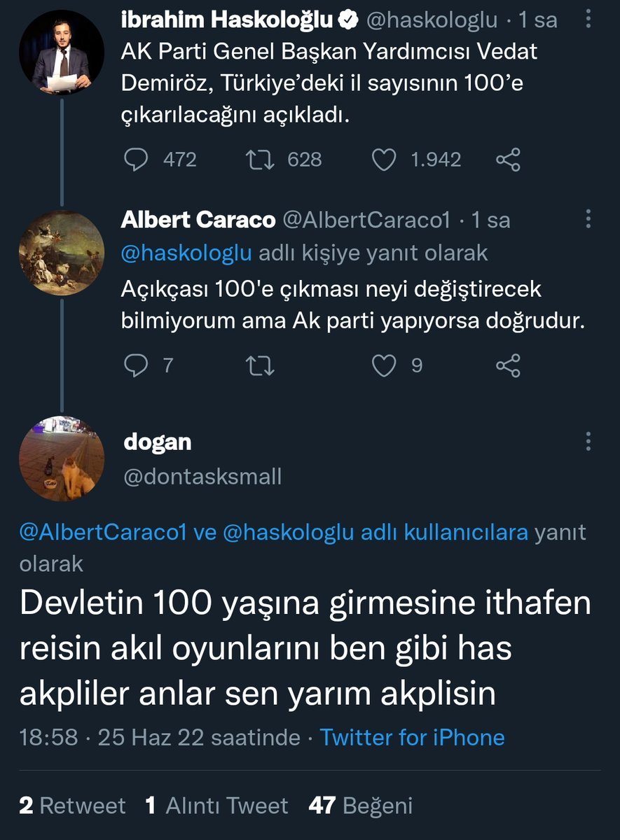The width and height of the screenshot is (620, 840).
Task: View the 2 Retweets list
Action: click(72, 806)
